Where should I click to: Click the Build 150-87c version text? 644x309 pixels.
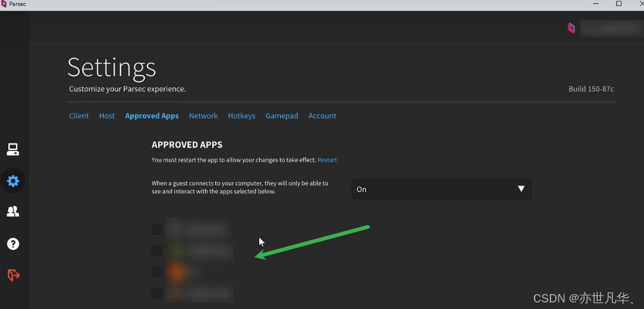click(x=591, y=89)
